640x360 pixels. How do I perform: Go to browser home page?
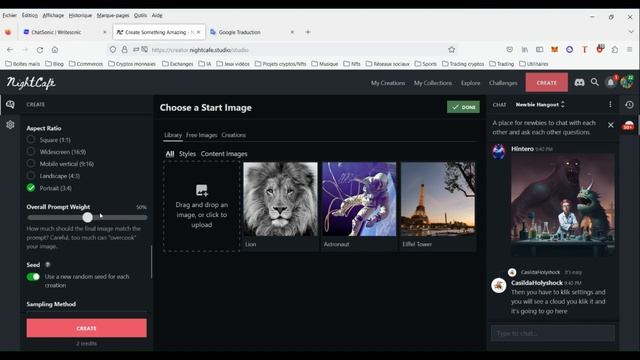click(x=55, y=50)
